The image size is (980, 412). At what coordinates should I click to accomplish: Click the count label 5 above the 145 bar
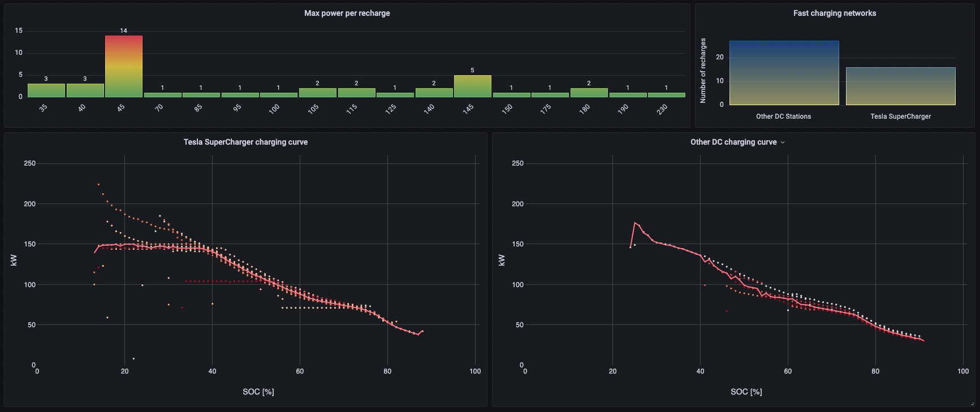coord(472,70)
